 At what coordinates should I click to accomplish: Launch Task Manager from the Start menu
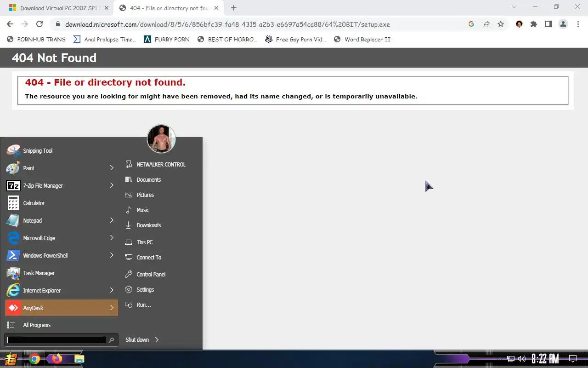61,273
